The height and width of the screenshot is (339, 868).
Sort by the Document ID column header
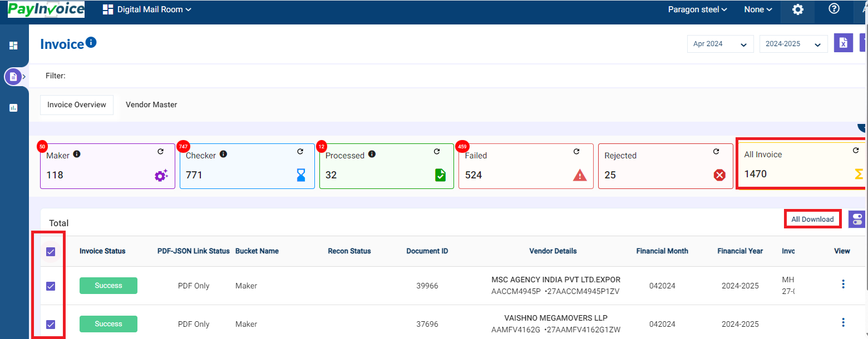(427, 251)
